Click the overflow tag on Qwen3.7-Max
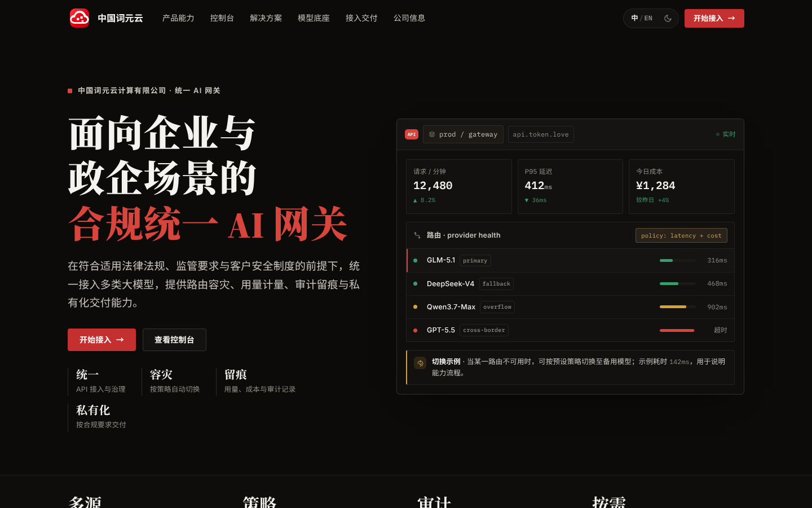 [497, 307]
